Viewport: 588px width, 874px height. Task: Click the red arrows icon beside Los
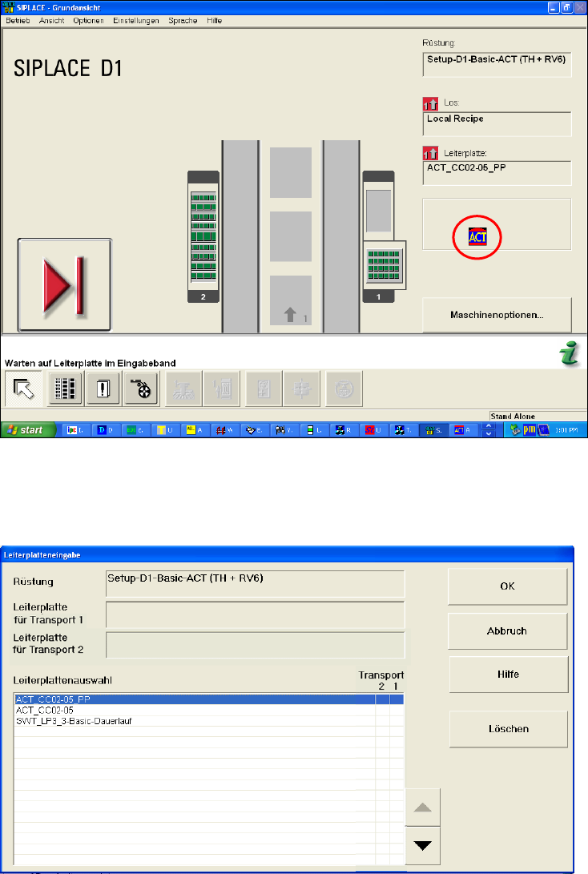point(430,103)
